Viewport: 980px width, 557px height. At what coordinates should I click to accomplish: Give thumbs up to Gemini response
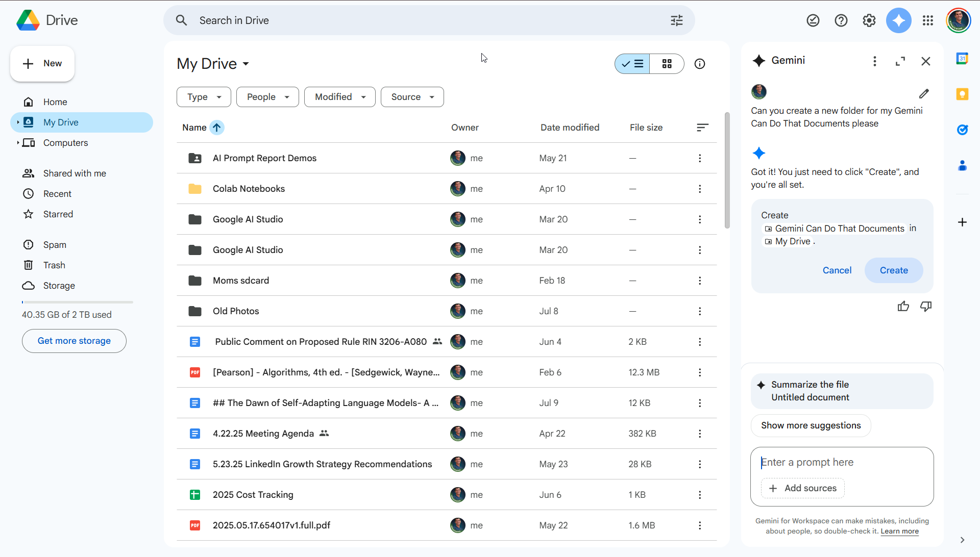coord(903,306)
